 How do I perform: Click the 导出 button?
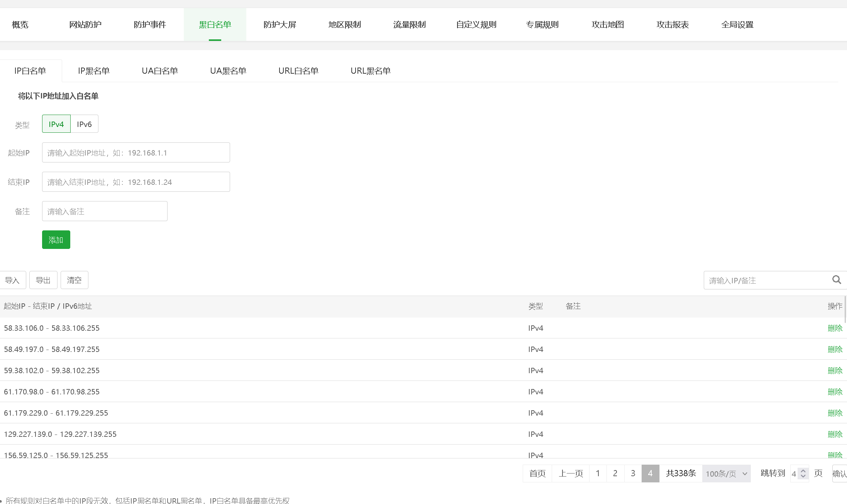pyautogui.click(x=43, y=280)
